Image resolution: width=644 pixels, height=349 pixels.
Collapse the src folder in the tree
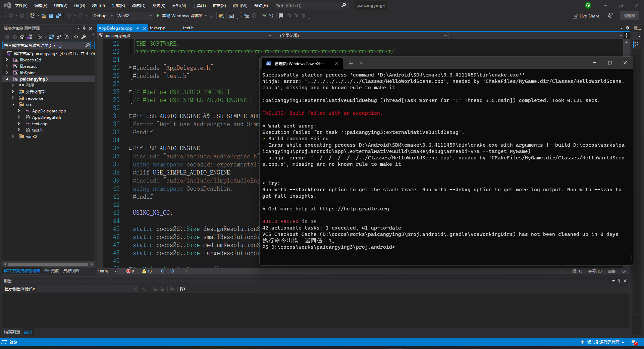tap(13, 105)
